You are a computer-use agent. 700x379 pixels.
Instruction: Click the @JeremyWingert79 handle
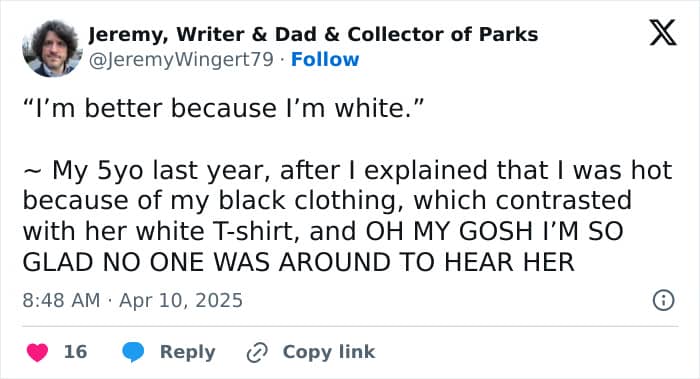[181, 60]
